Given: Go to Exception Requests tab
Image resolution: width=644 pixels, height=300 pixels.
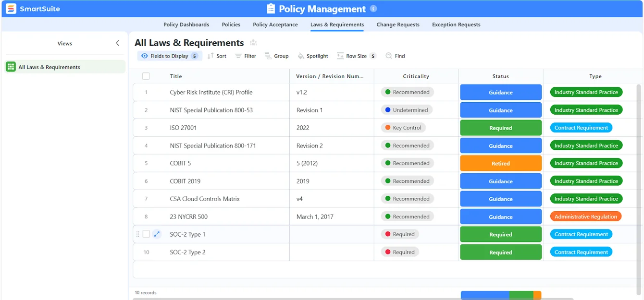Looking at the screenshot, I should [456, 24].
